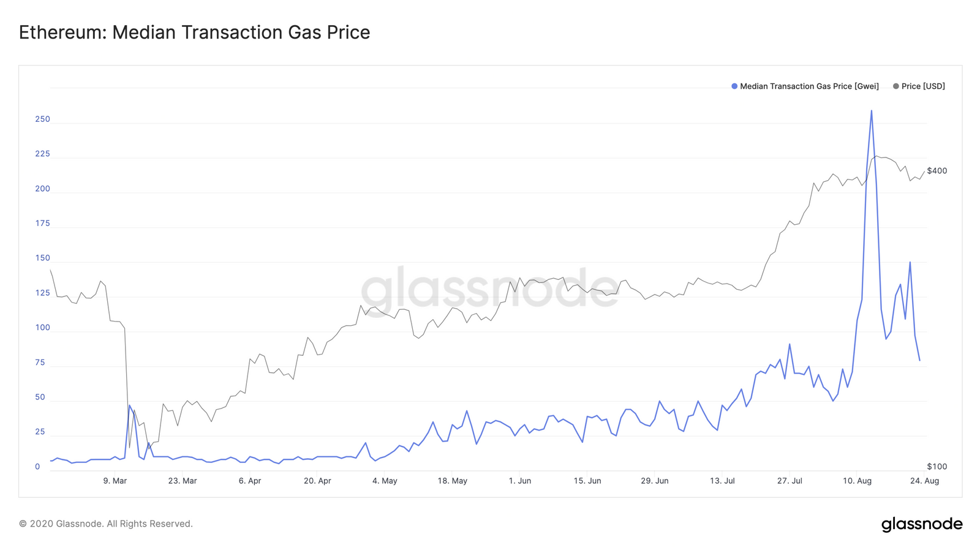Image resolution: width=980 pixels, height=550 pixels.
Task: Toggle the Median Transaction Gas Price legend dot
Action: (734, 86)
